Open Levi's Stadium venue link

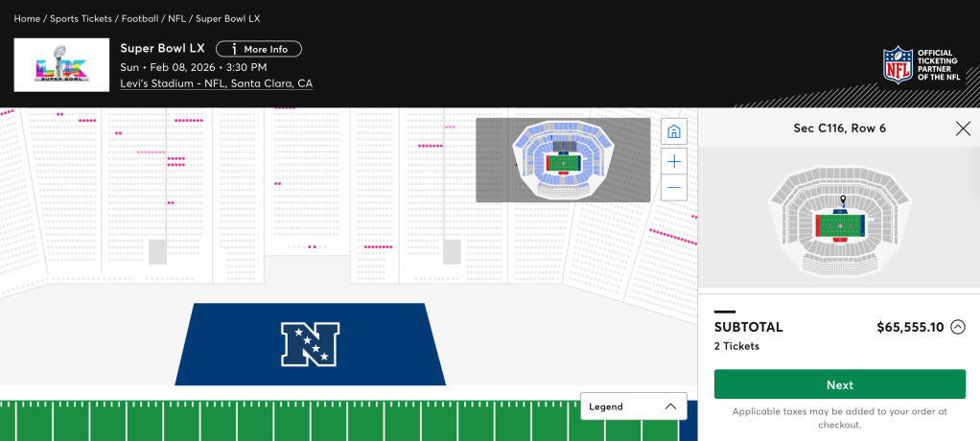point(216,83)
